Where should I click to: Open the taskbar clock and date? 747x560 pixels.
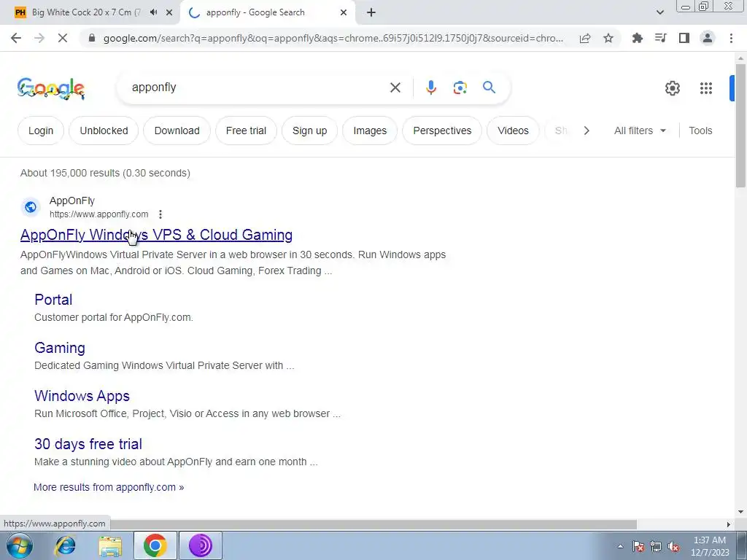[x=710, y=546]
